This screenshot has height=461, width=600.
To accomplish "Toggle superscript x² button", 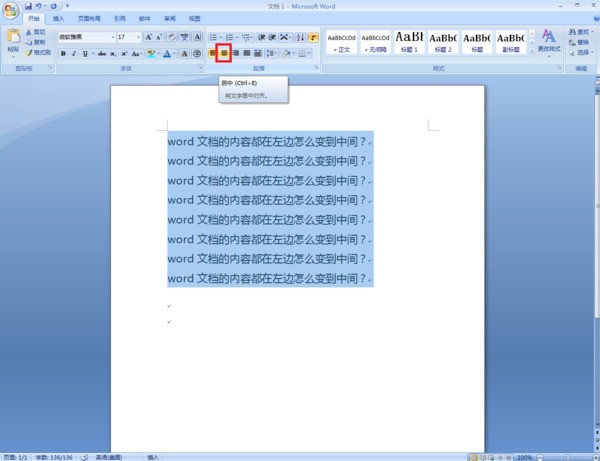I will [x=124, y=54].
